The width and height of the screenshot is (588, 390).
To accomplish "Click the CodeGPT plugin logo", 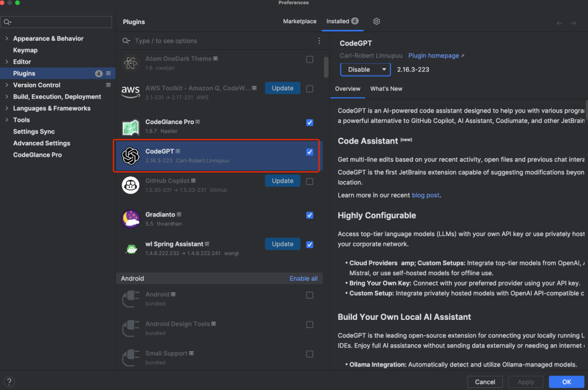I will coord(131,156).
